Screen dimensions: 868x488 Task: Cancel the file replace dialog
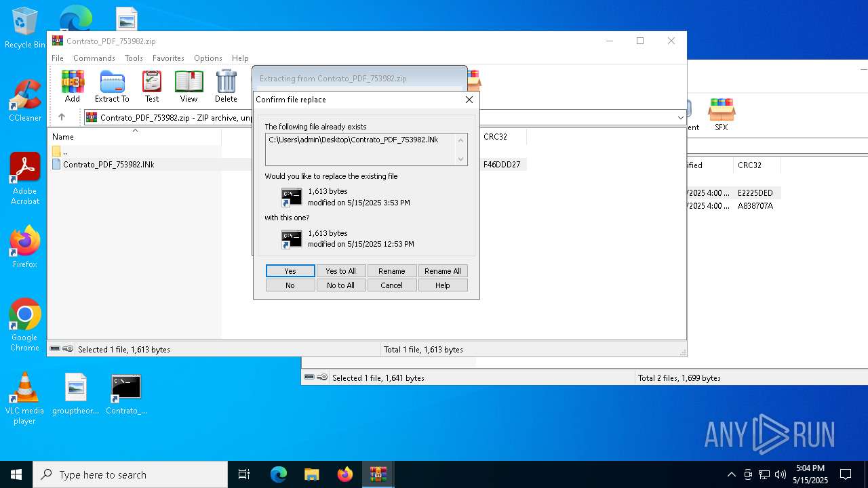[x=392, y=285]
